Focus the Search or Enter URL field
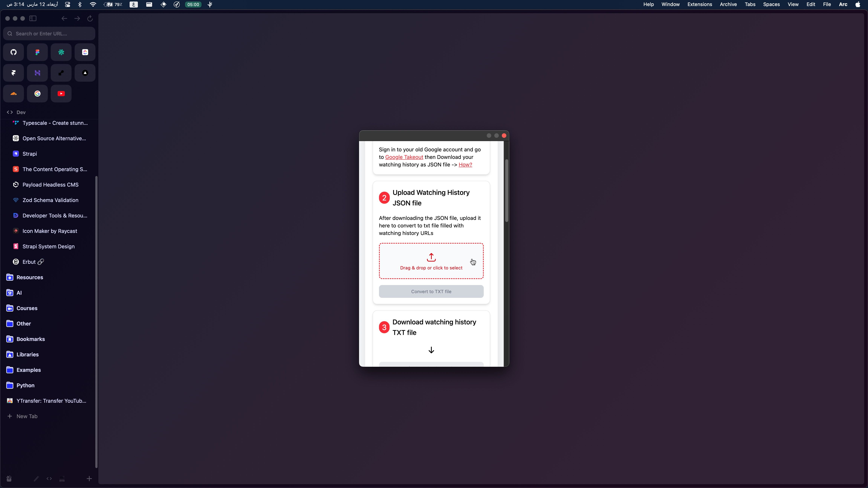This screenshot has height=488, width=868. pyautogui.click(x=49, y=34)
